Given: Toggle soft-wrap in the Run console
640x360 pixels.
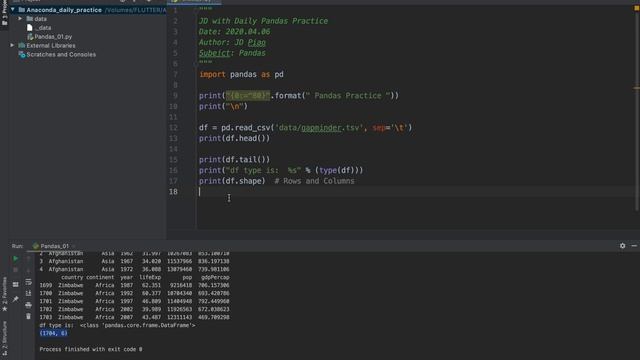Looking at the screenshot, I should (x=28, y=282).
